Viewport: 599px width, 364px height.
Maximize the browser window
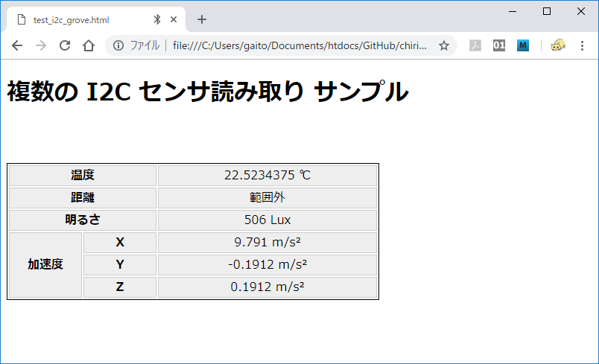(x=547, y=11)
